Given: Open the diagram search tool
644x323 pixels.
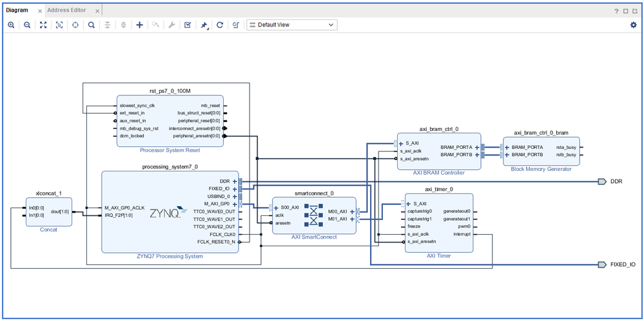Looking at the screenshot, I should click(x=92, y=24).
